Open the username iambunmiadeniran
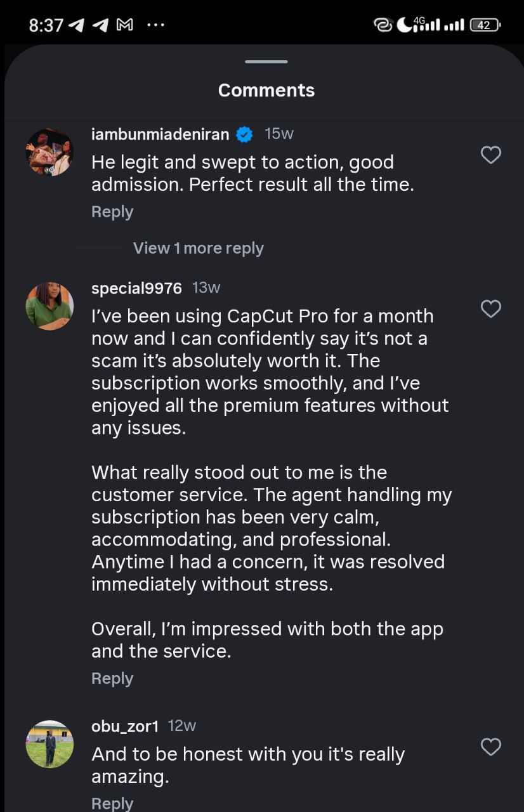This screenshot has width=524, height=812. (160, 134)
